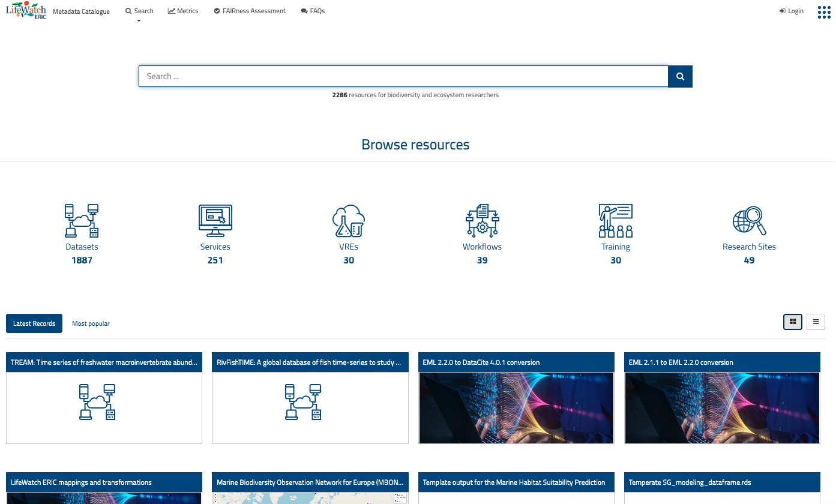Image resolution: width=836 pixels, height=504 pixels.
Task: Select the Most popular tab
Action: [91, 323]
